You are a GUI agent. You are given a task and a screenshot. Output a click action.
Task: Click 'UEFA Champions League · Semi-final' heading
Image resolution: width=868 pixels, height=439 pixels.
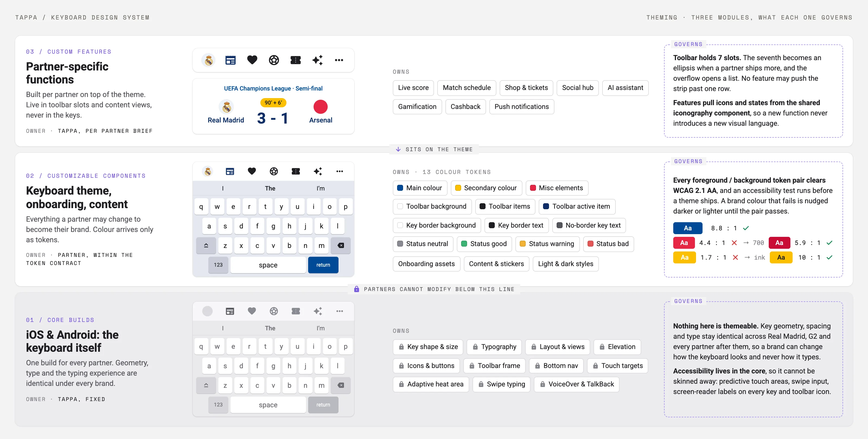(273, 89)
